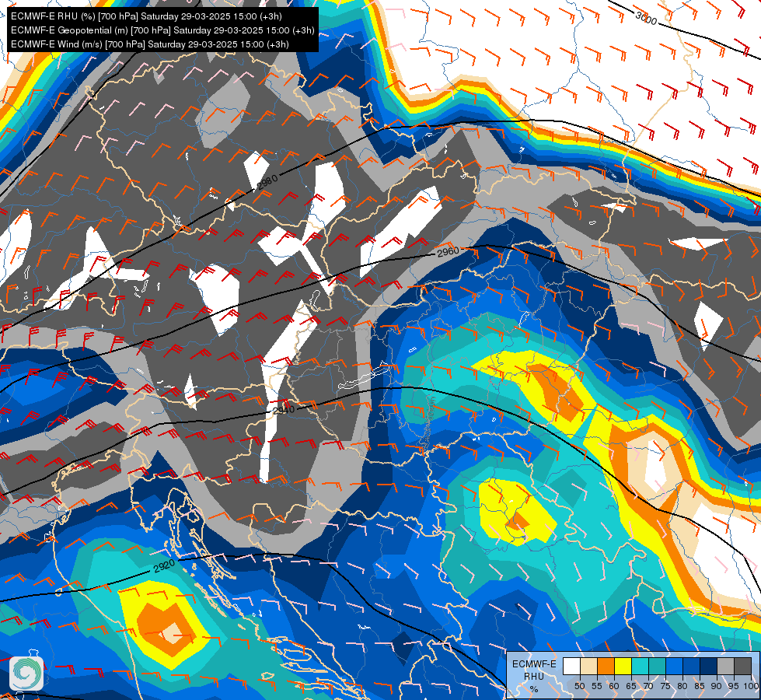Select the medium blue 80–85% legend swatch
The image size is (761, 700).
691,666
